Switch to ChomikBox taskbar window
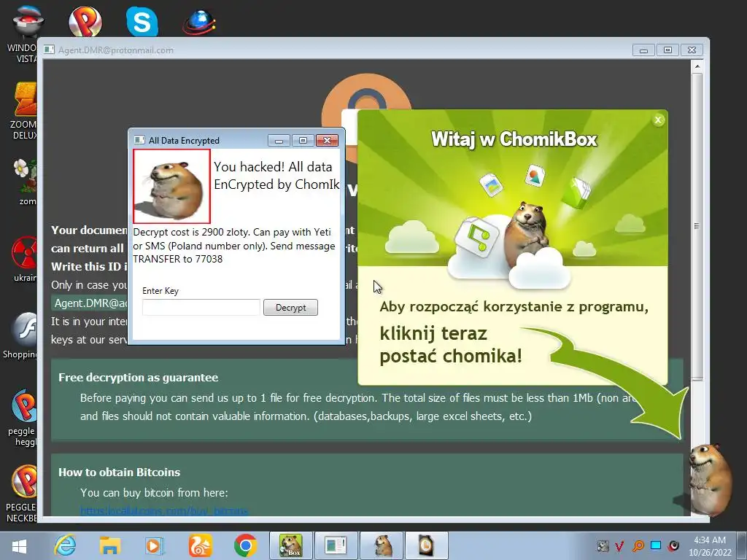The image size is (747, 560). pyautogui.click(x=291, y=545)
